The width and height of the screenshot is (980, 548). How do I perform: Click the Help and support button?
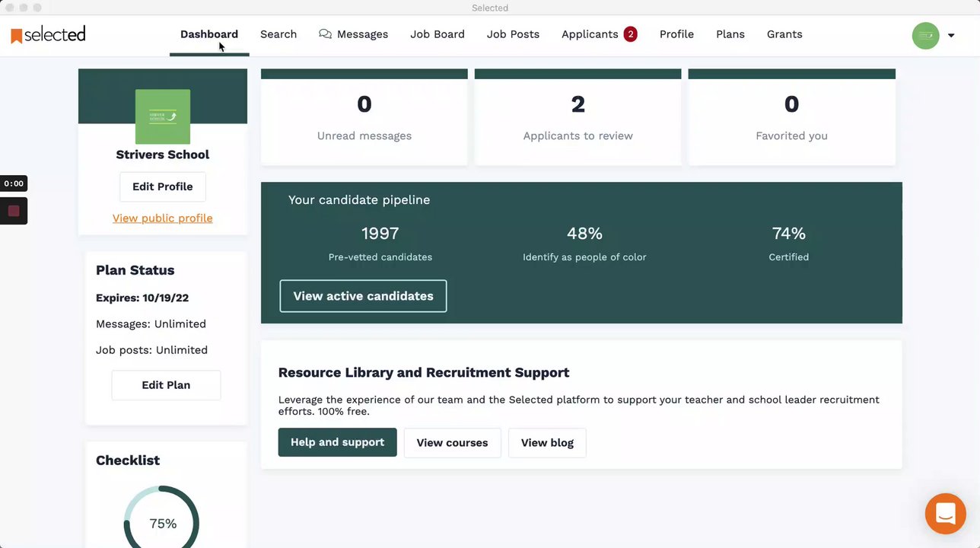337,442
